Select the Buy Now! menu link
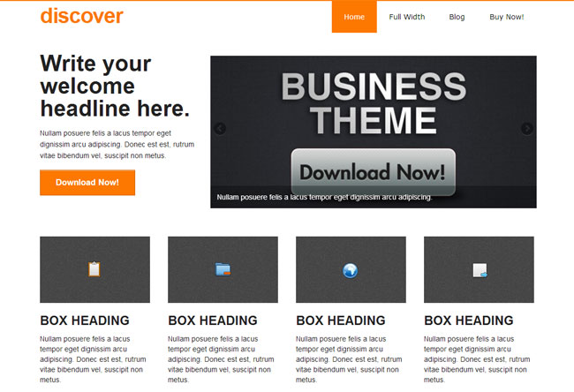This screenshot has height=392, width=574. coord(507,17)
